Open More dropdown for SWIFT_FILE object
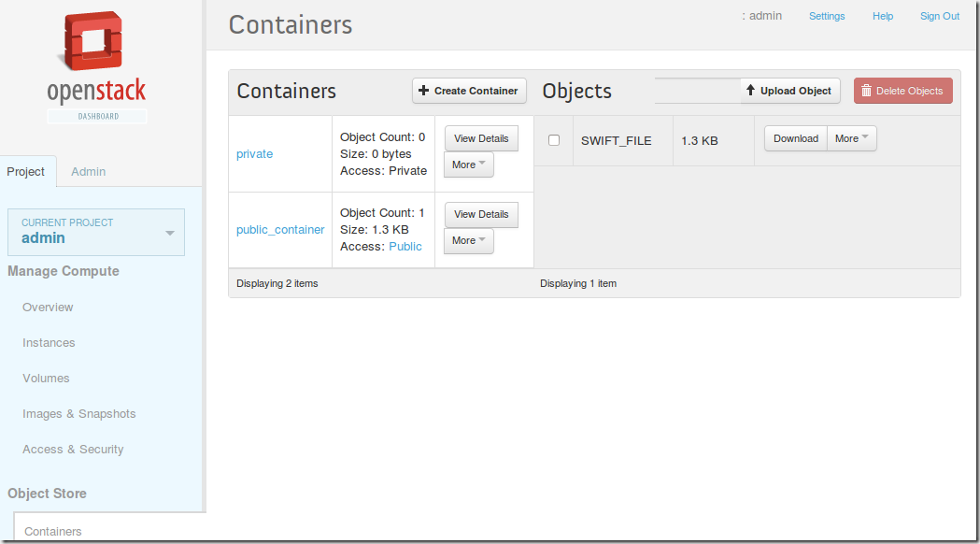Viewport: 980px width, 544px height. [x=851, y=138]
